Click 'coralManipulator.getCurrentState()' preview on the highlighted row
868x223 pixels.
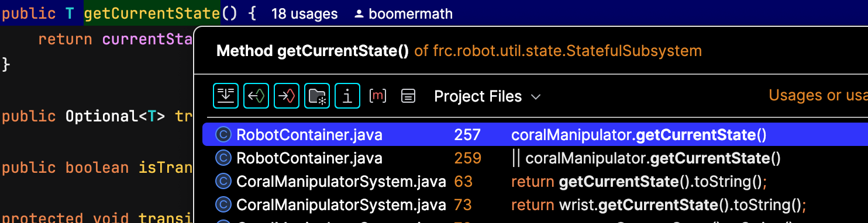coord(639,135)
